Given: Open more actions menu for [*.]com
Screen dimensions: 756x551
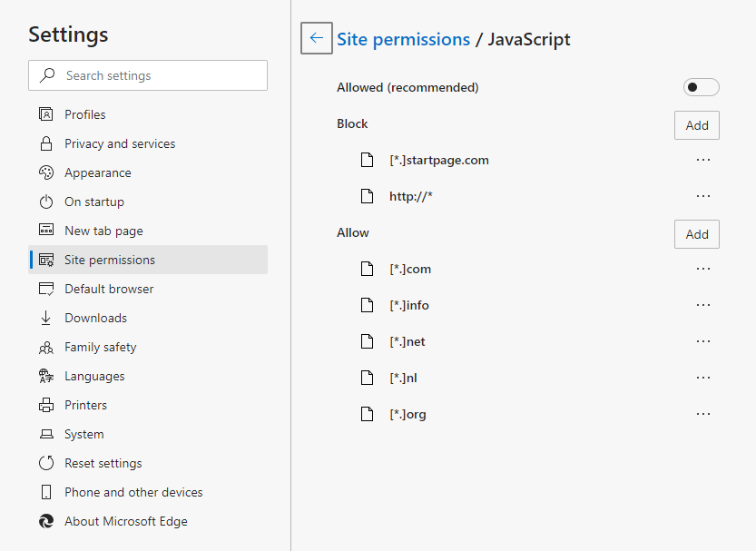Looking at the screenshot, I should 702,269.
